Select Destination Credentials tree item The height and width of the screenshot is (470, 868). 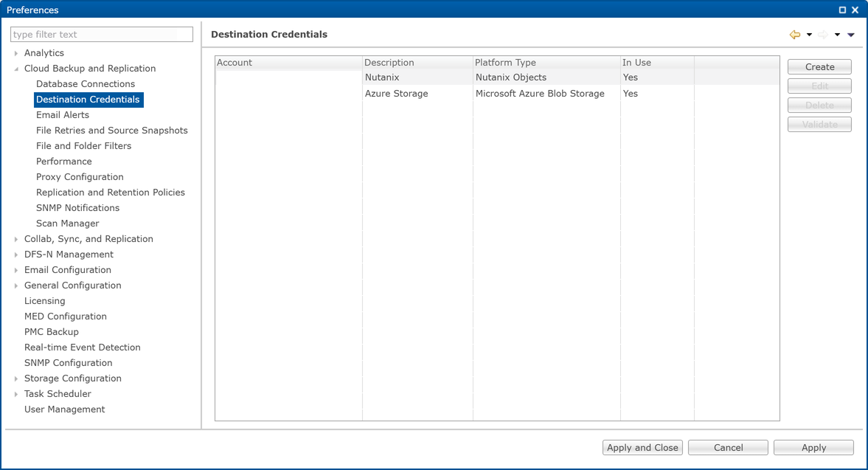(88, 100)
